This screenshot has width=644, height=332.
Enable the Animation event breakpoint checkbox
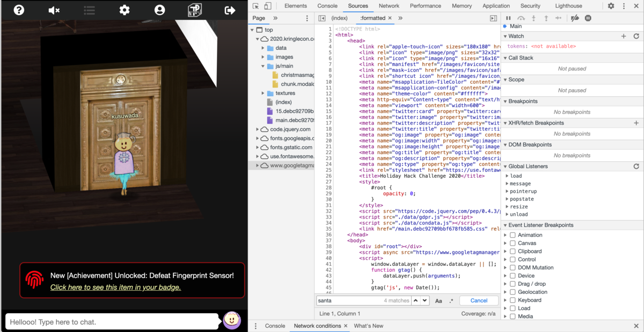(x=513, y=235)
